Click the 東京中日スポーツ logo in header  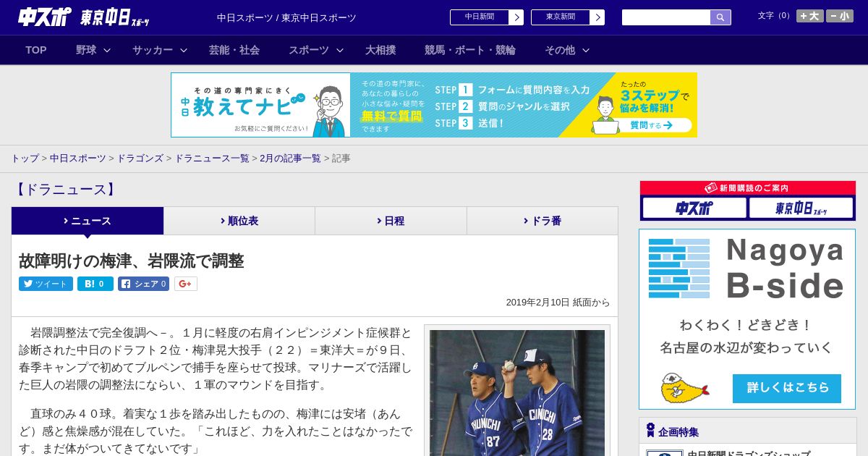pyautogui.click(x=115, y=17)
